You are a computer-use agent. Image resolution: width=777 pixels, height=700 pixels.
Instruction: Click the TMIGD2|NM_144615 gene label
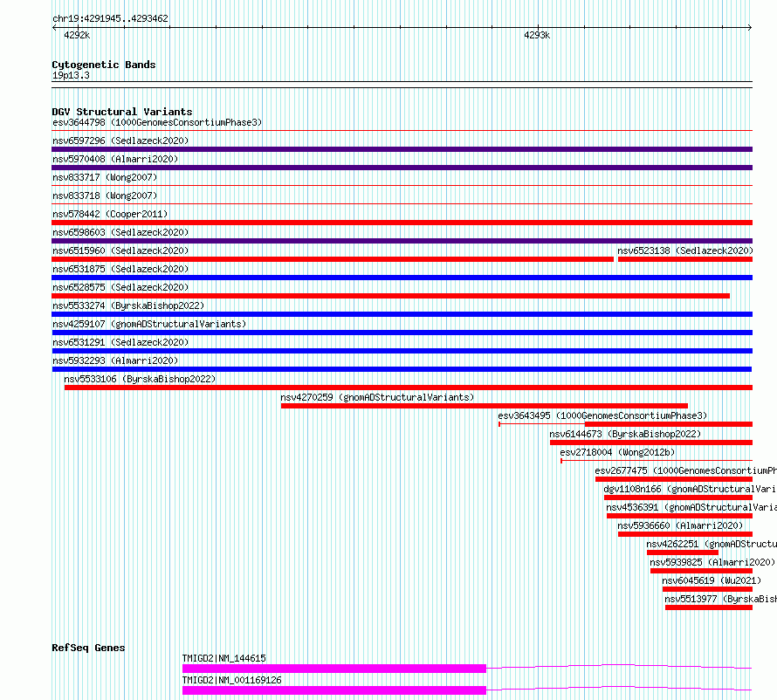[224, 658]
